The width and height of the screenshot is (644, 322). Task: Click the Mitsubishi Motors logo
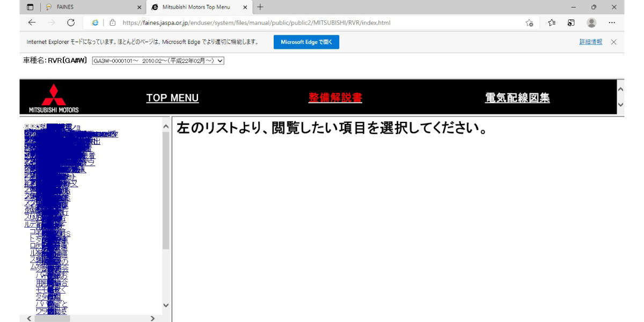coord(54,98)
